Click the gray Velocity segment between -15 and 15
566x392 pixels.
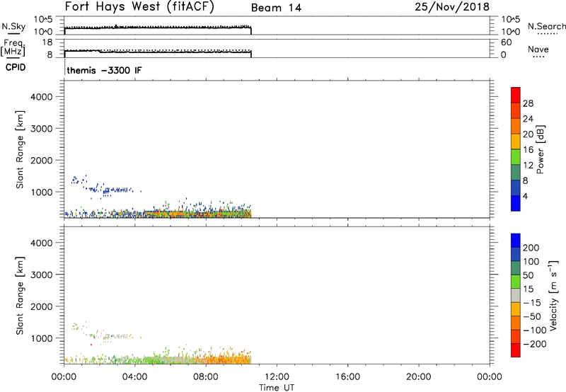[516, 295]
